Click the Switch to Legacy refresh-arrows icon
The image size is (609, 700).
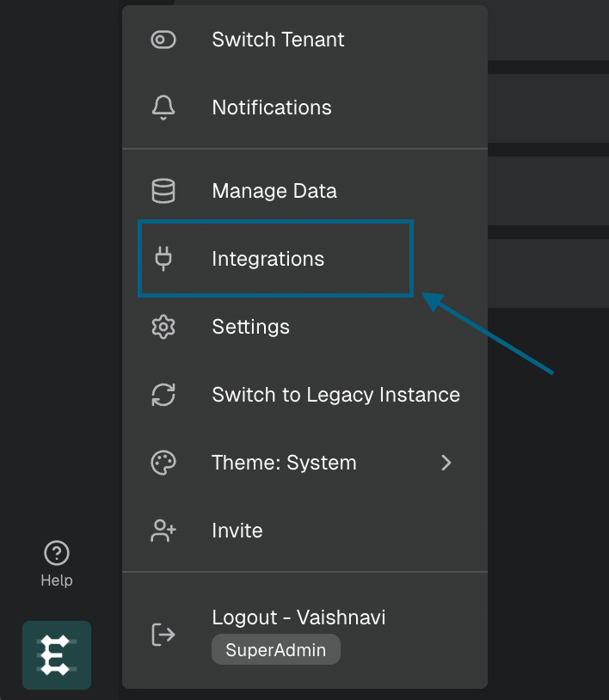(x=163, y=395)
